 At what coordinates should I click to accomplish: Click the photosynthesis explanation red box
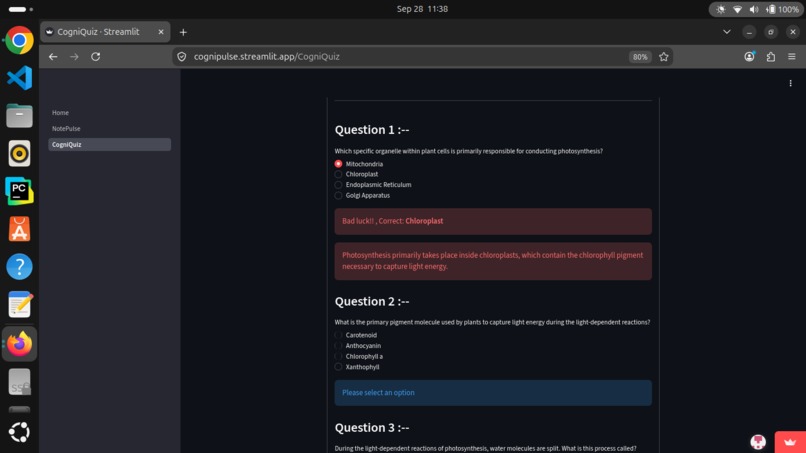point(493,261)
